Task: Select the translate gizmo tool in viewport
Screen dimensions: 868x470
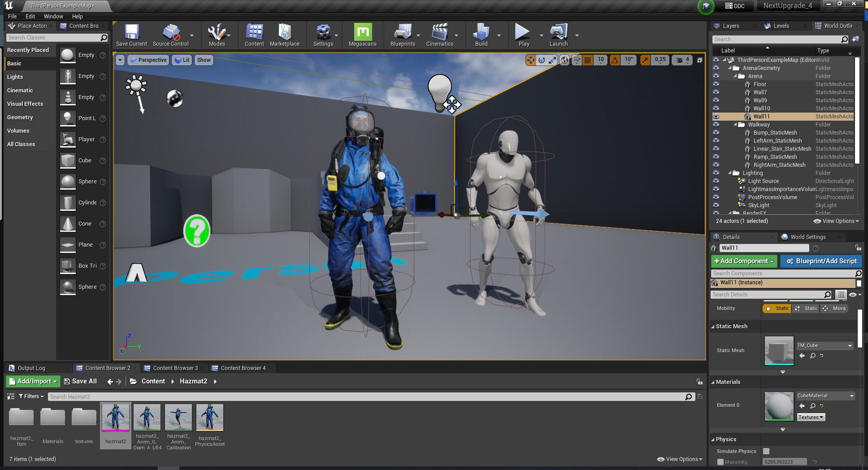Action: (x=530, y=60)
